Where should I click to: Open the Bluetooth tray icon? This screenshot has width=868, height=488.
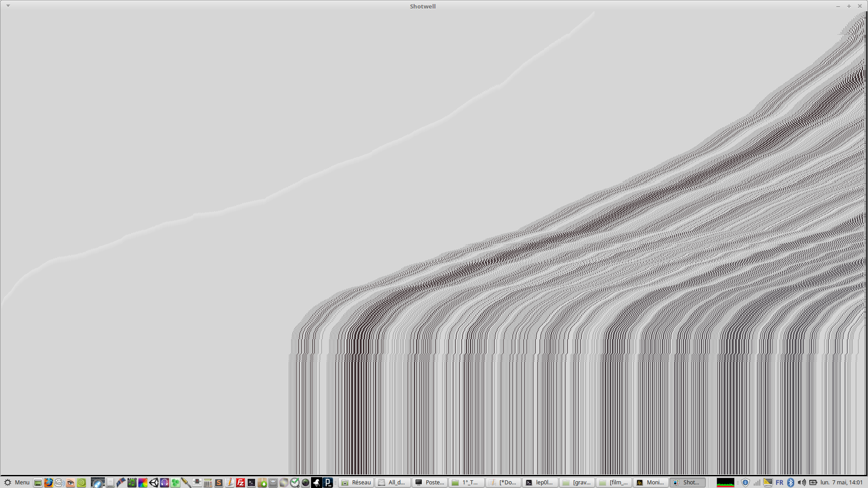click(x=790, y=482)
